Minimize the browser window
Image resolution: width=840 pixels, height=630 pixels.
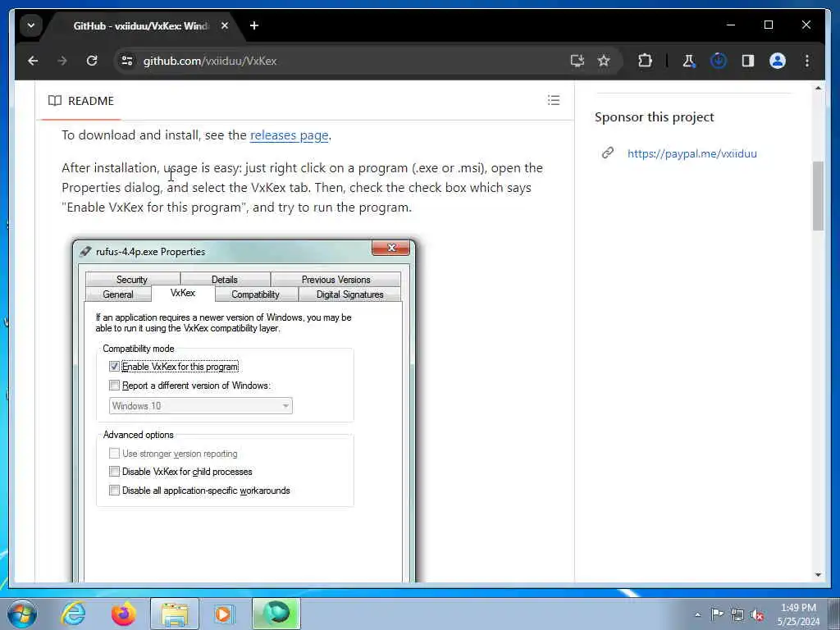[x=731, y=25]
